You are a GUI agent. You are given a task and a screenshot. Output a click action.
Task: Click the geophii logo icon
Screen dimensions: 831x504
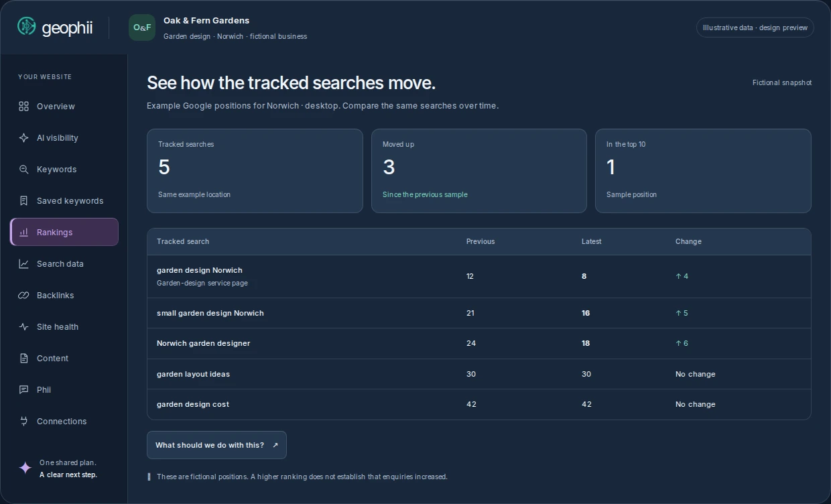[x=26, y=26]
